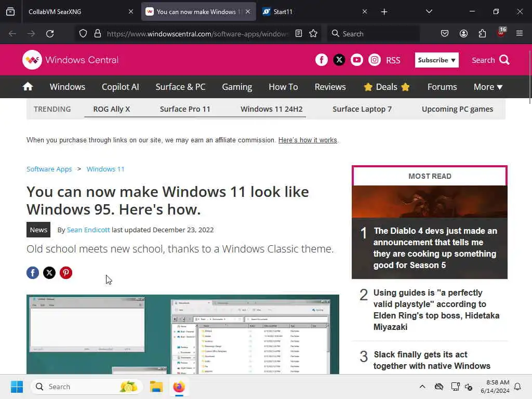Open Forums section
The height and width of the screenshot is (399, 532).
(442, 87)
